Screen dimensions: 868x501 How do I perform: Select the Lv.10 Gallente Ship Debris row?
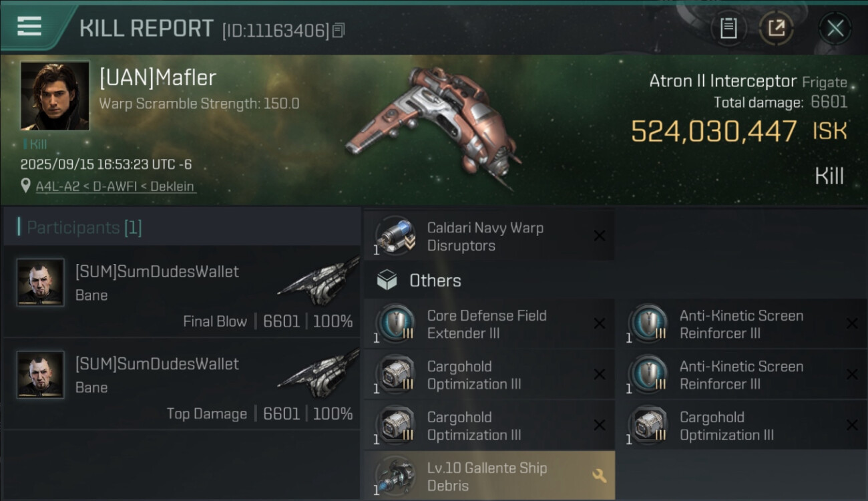tap(489, 476)
